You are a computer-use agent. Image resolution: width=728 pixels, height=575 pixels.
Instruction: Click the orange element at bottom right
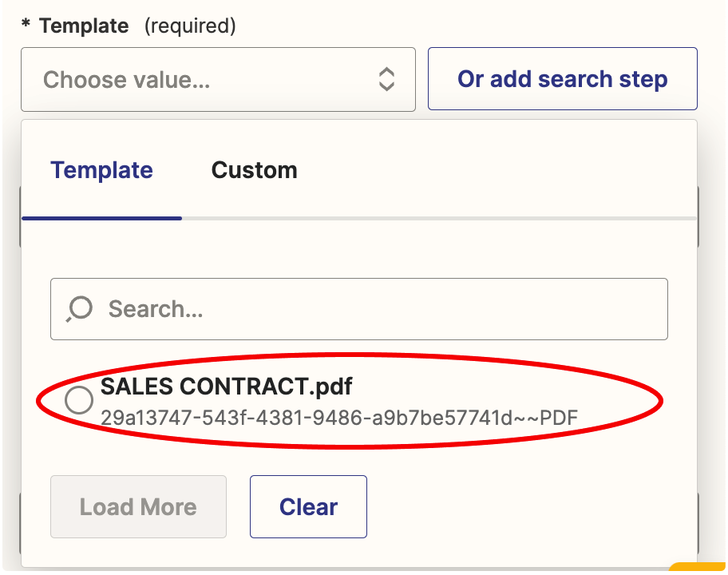pyautogui.click(x=697, y=568)
